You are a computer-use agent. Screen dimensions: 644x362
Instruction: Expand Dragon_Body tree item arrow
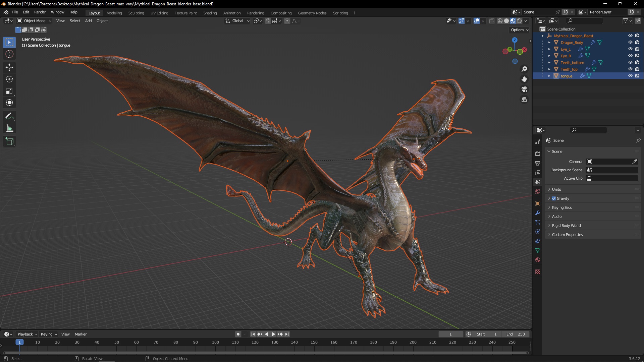pos(549,43)
